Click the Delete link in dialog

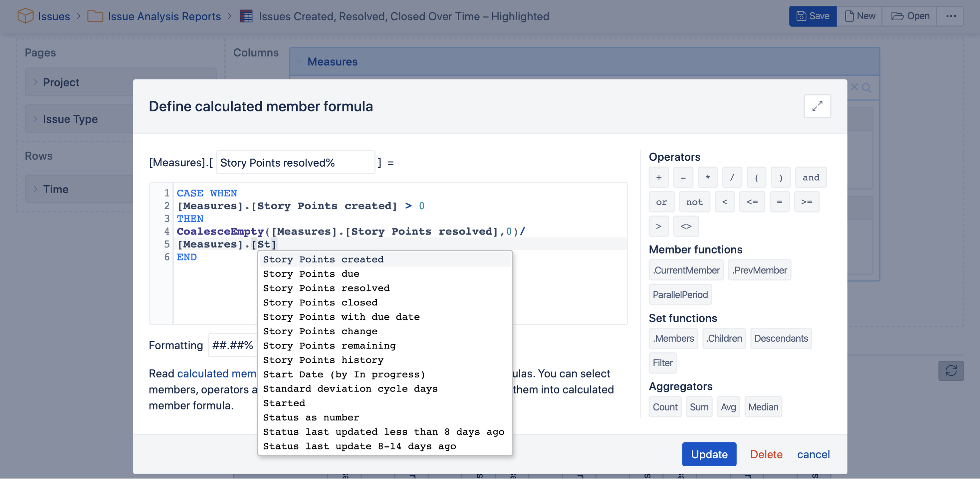pyautogui.click(x=766, y=454)
